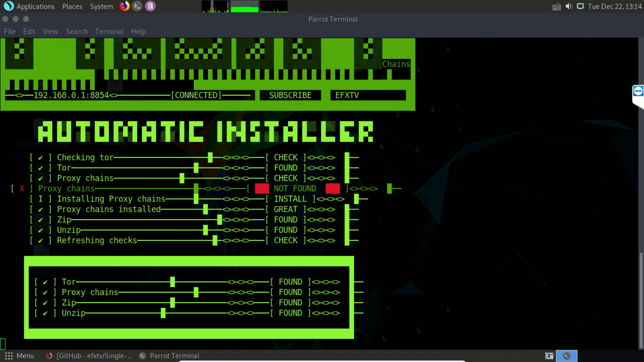The height and width of the screenshot is (362, 644).
Task: Open the Search menu in terminal
Action: (76, 32)
